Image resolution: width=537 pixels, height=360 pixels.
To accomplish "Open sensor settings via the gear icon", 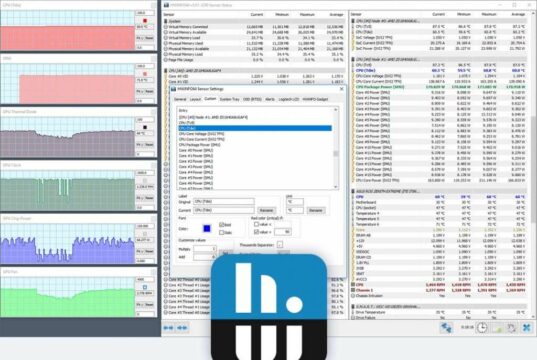I will (x=511, y=328).
